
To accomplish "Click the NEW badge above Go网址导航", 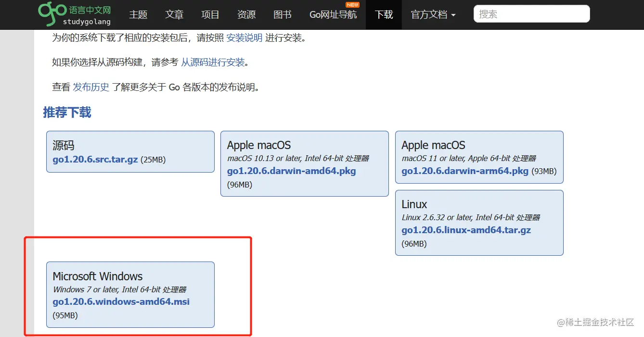I will (x=353, y=5).
